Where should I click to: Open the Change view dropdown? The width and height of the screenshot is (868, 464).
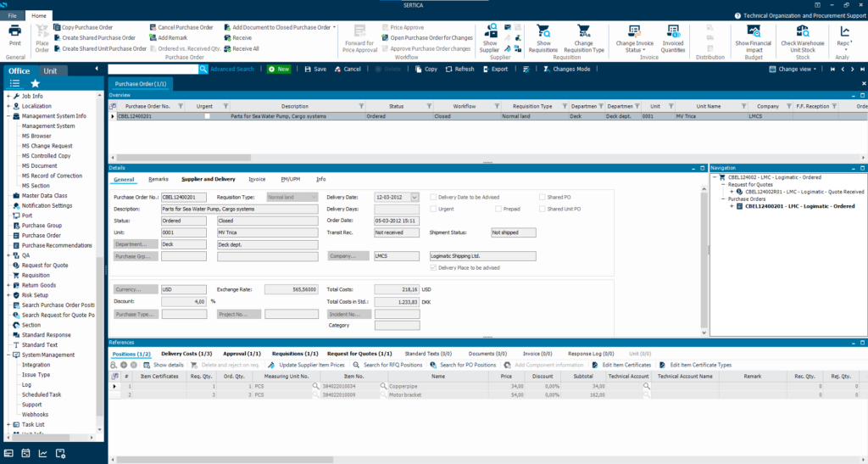click(793, 70)
